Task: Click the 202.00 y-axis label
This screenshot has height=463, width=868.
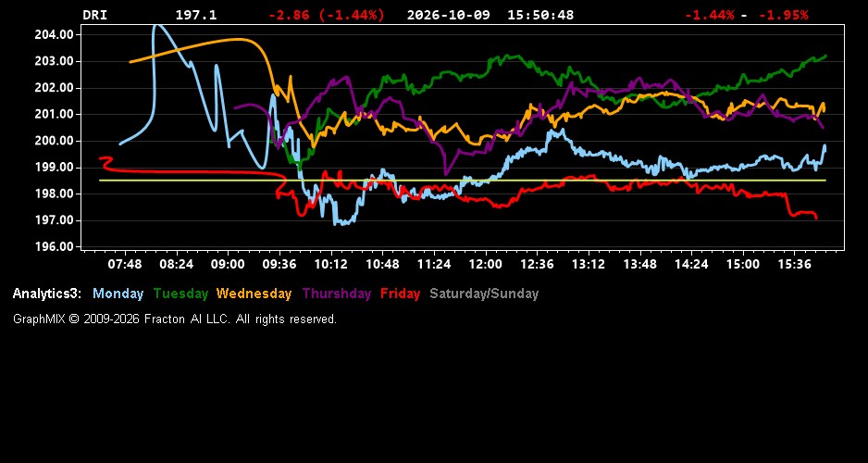Action: click(54, 87)
